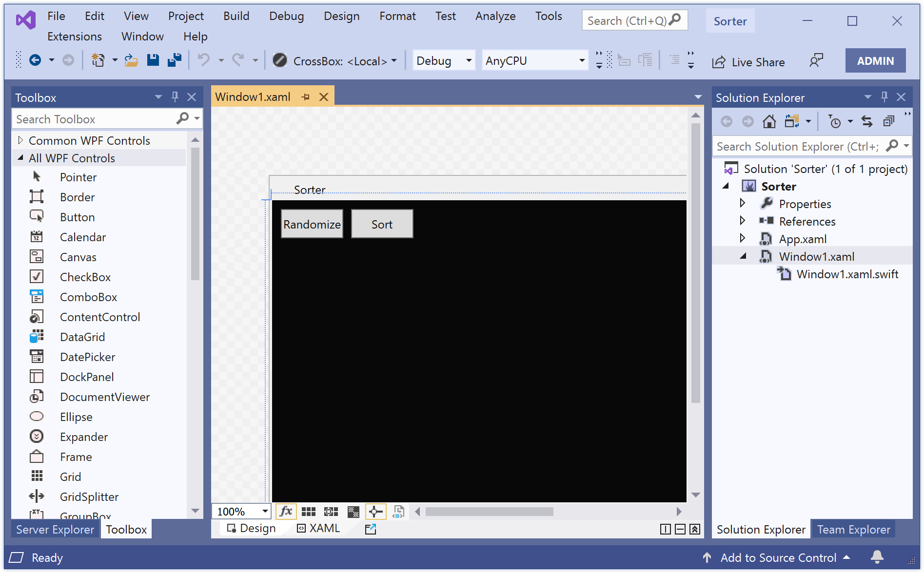Click the Sort button in designer

[382, 224]
